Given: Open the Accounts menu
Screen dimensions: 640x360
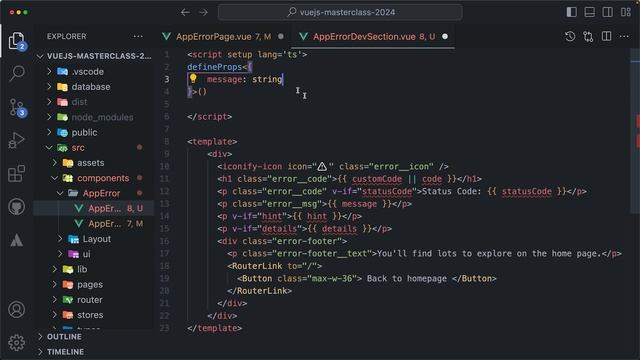Looking at the screenshot, I should [x=16, y=310].
